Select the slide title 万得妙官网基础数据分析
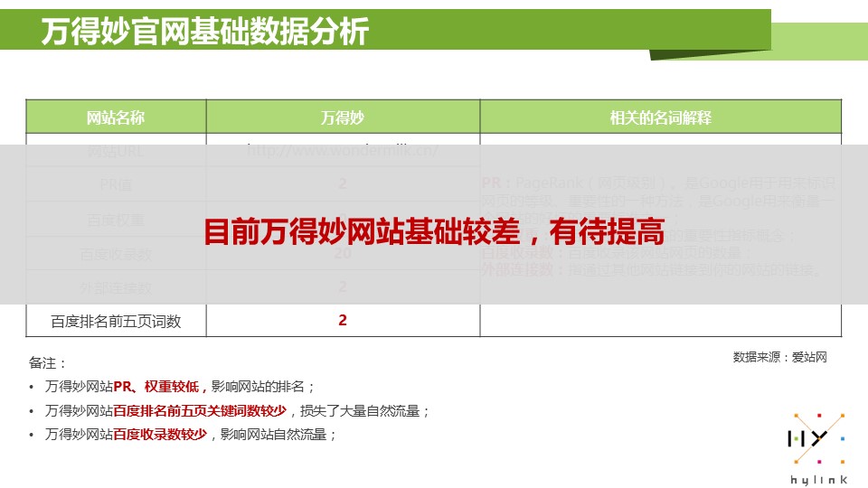Viewport: 868px width, 488px height. [205, 32]
